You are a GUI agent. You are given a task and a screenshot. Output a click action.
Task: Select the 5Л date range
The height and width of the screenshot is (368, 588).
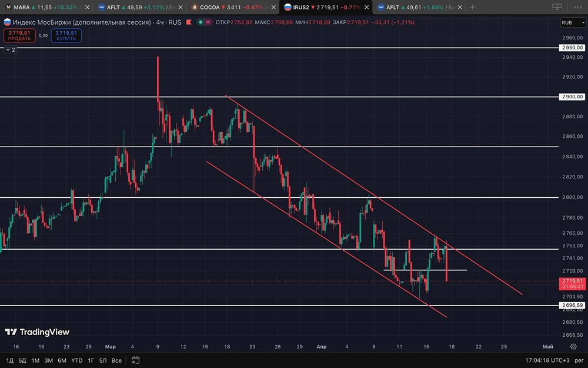[x=103, y=360]
